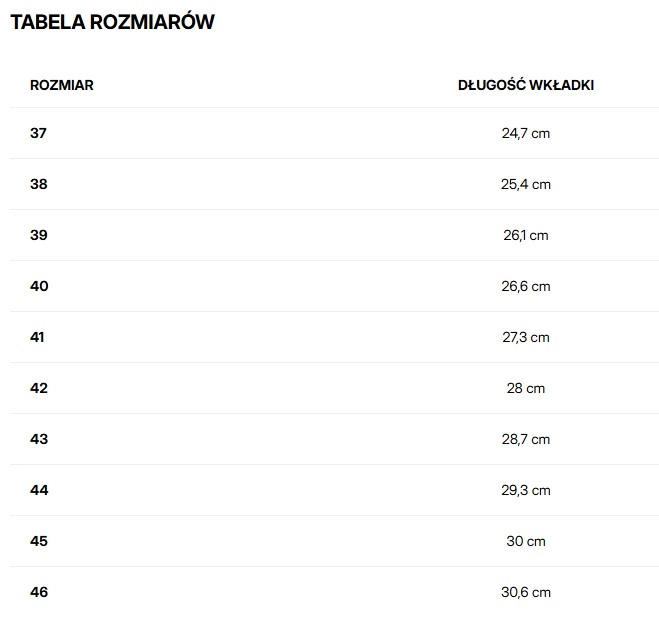Choose size 46 row label
The height and width of the screenshot is (618, 659).
point(39,592)
